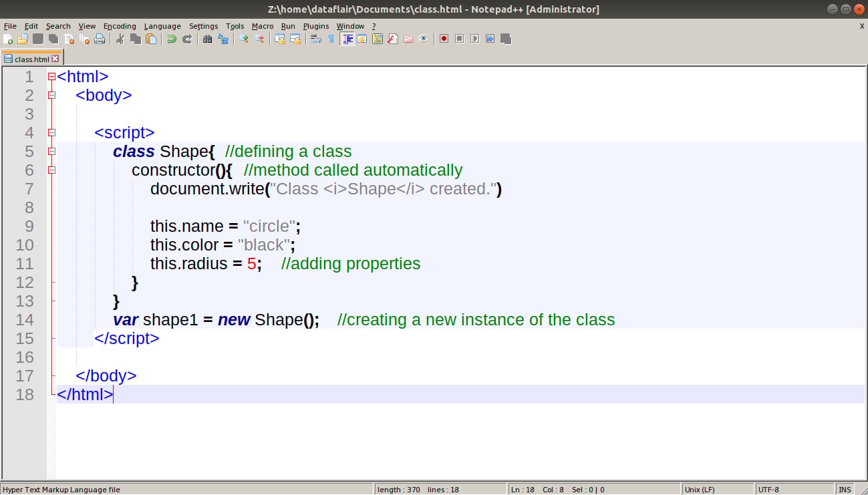
Task: Open the Plugins menu
Action: click(x=316, y=26)
